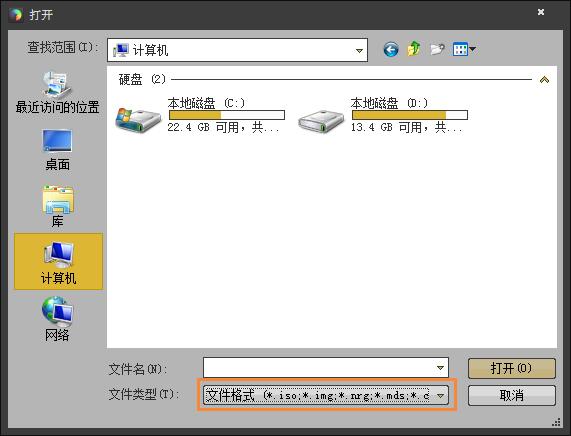Select 网络 in the places sidebar
The image size is (571, 436).
click(57, 319)
